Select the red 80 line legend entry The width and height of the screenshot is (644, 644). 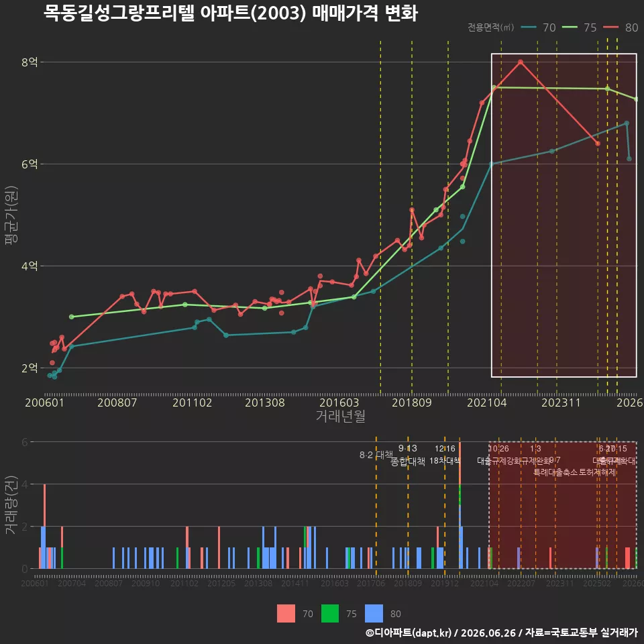tap(621, 28)
